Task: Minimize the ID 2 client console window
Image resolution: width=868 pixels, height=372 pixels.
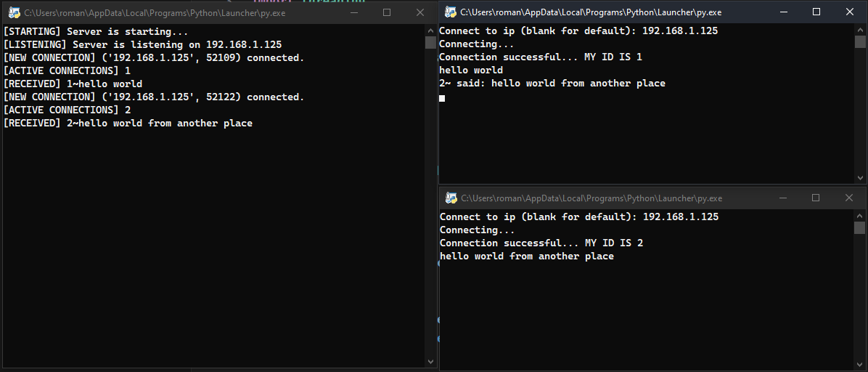Action: click(782, 198)
